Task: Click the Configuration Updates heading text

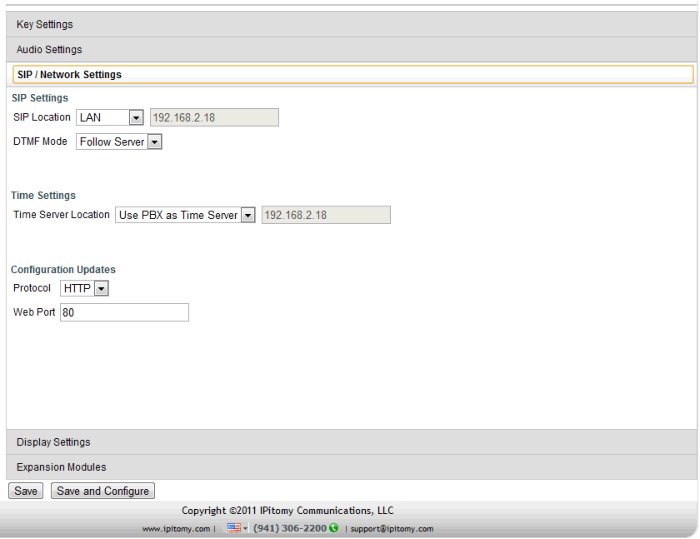Action: click(x=63, y=270)
